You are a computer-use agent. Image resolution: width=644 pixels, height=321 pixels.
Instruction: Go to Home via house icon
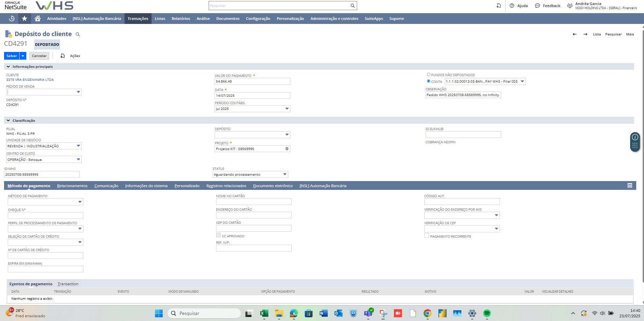coord(37,19)
